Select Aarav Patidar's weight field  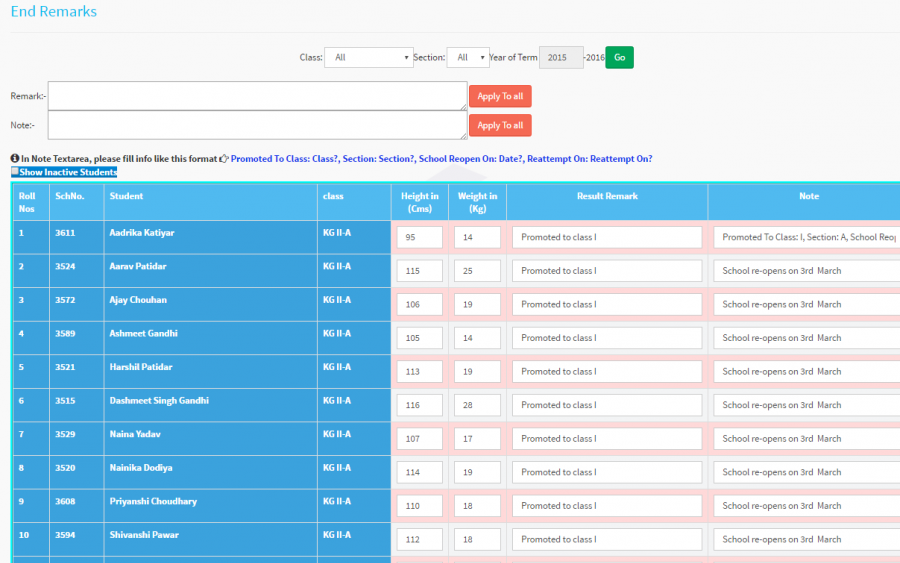click(477, 271)
